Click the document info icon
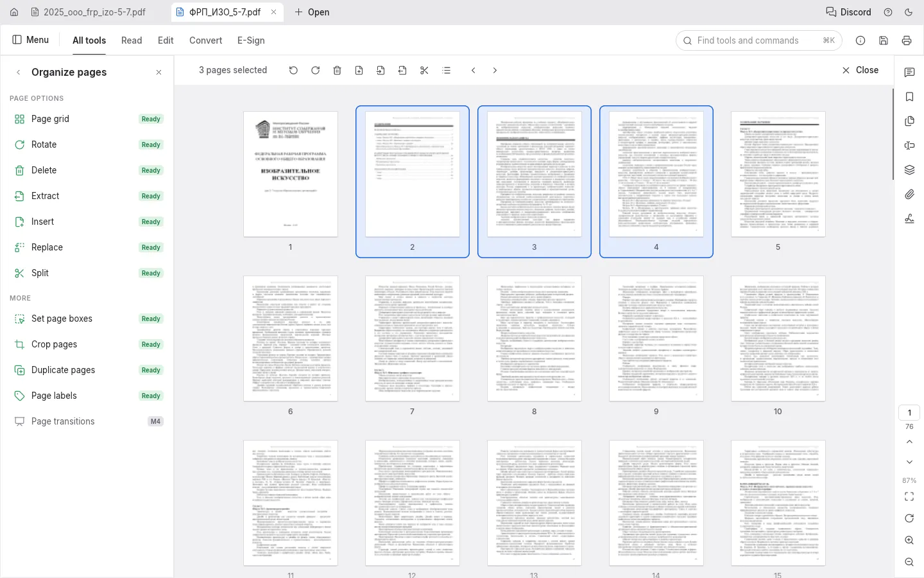This screenshot has height=578, width=924. click(x=860, y=40)
